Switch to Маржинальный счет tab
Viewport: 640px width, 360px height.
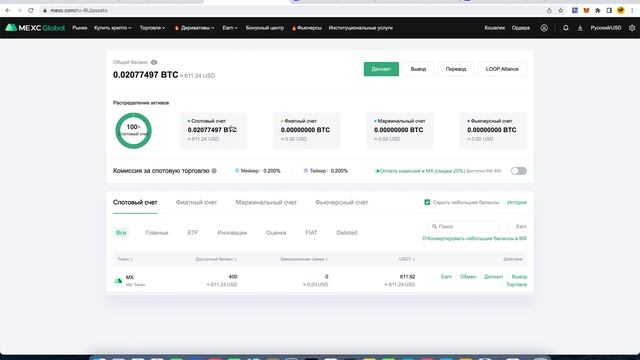click(266, 202)
